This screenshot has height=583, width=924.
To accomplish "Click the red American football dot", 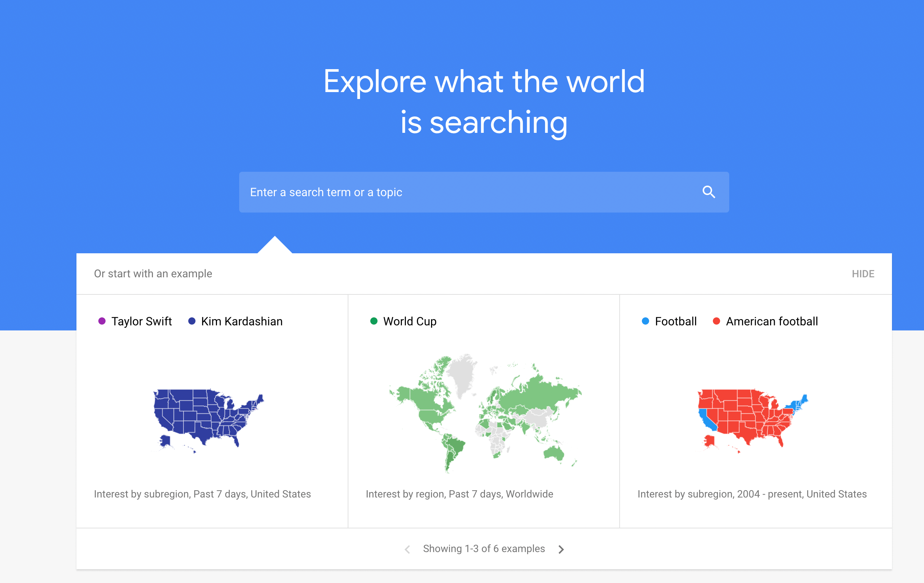I will 716,321.
